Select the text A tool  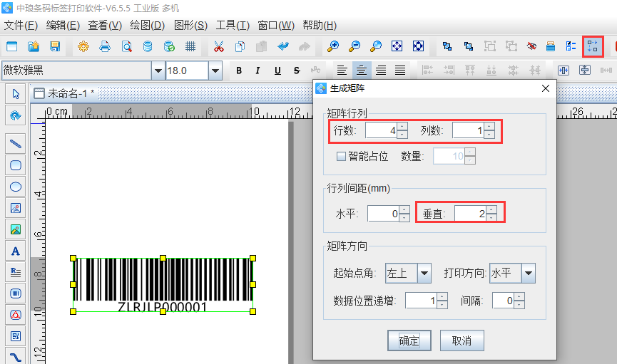coord(16,251)
